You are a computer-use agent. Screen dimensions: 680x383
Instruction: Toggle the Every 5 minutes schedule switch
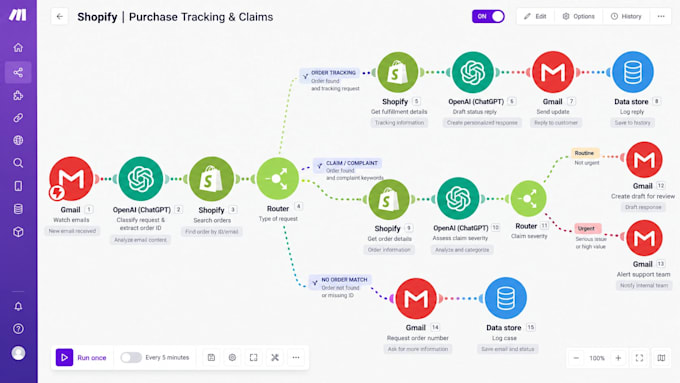tap(131, 357)
